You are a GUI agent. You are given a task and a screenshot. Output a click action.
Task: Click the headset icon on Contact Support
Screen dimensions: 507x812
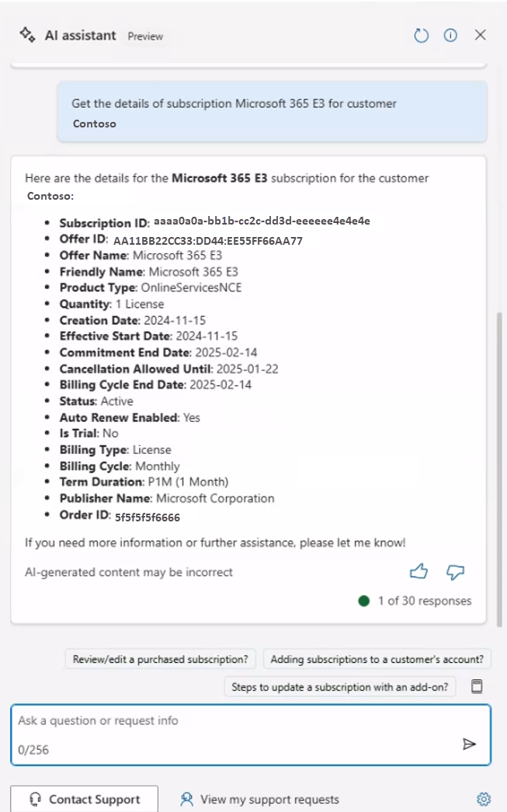tap(35, 799)
